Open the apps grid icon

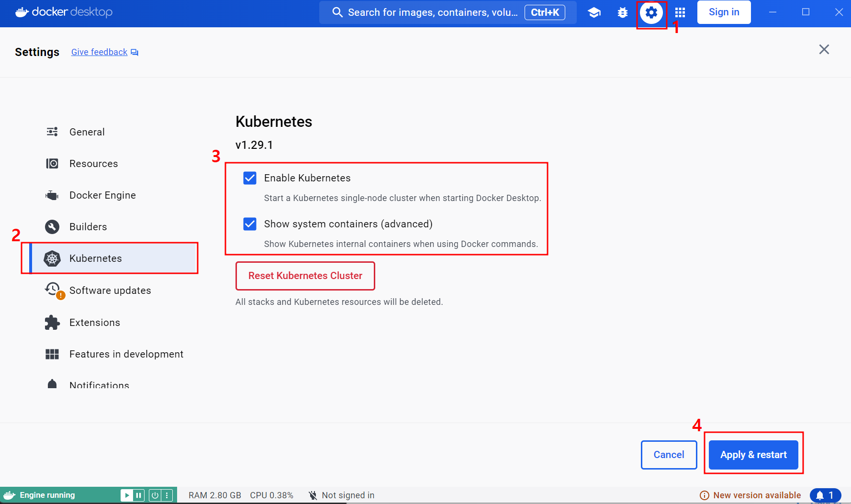[680, 12]
